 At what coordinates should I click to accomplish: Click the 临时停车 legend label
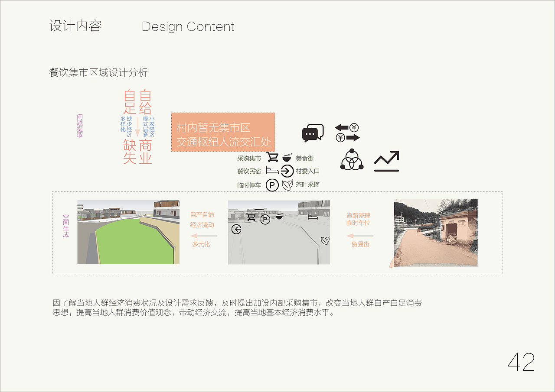coord(249,185)
